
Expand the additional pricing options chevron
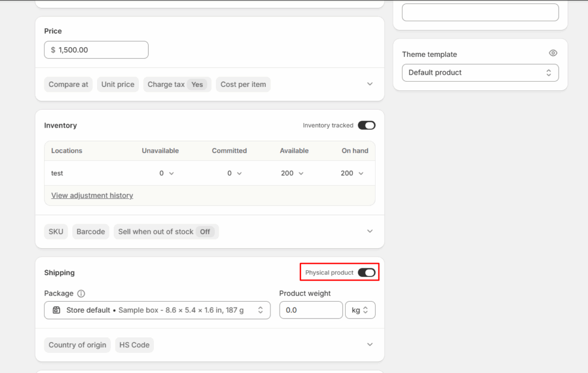370,84
